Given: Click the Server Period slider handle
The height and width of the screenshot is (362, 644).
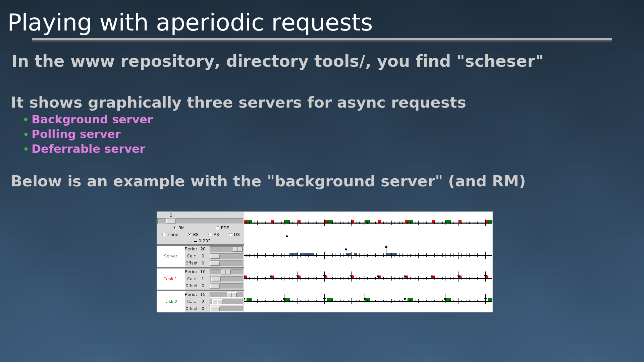Looking at the screenshot, I should point(238,249).
